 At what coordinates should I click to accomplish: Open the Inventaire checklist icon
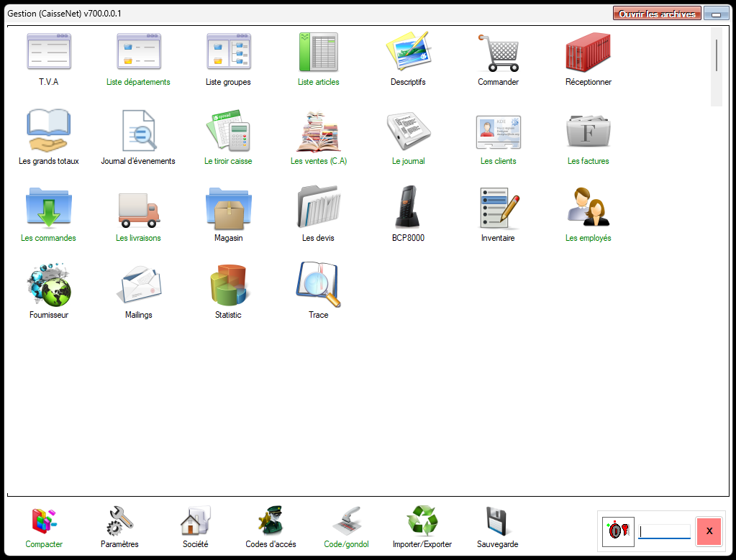(x=499, y=208)
